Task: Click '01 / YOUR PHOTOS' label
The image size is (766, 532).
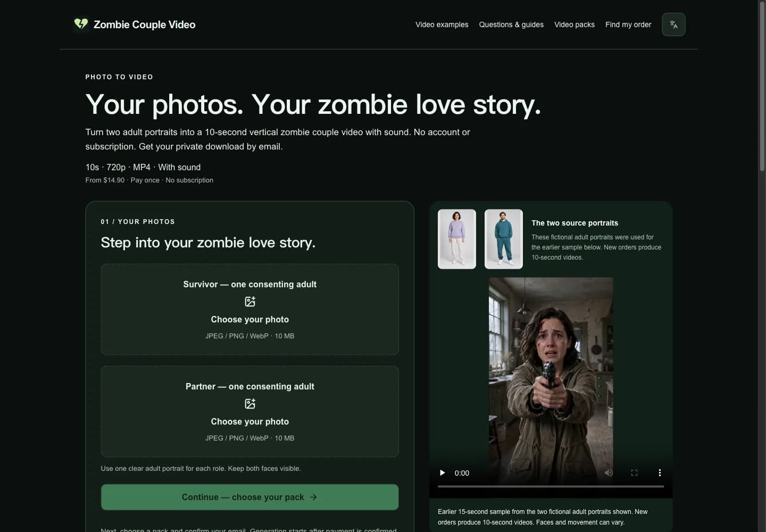Action: pyautogui.click(x=138, y=222)
